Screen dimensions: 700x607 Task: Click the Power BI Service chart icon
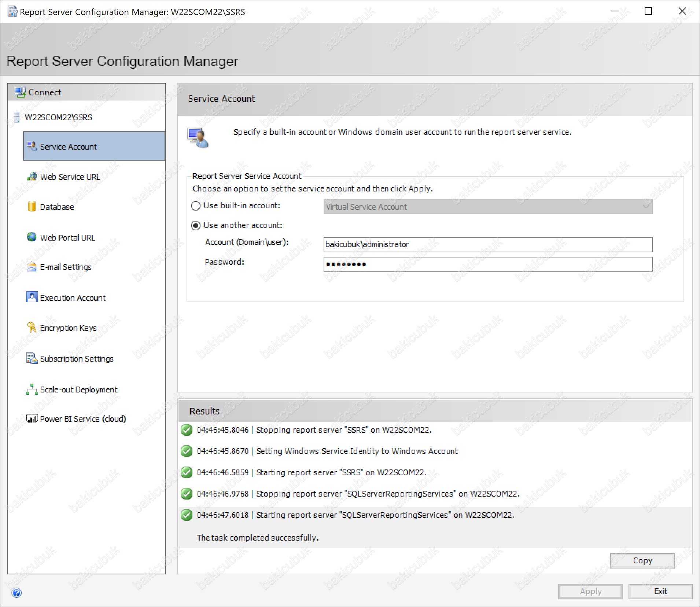(32, 418)
